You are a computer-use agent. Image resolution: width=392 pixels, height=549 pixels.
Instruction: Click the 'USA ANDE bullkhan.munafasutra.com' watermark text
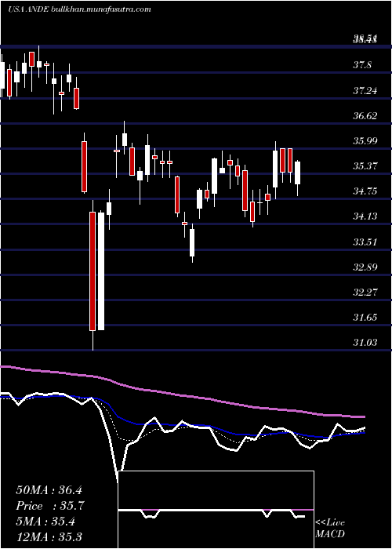click(x=79, y=9)
